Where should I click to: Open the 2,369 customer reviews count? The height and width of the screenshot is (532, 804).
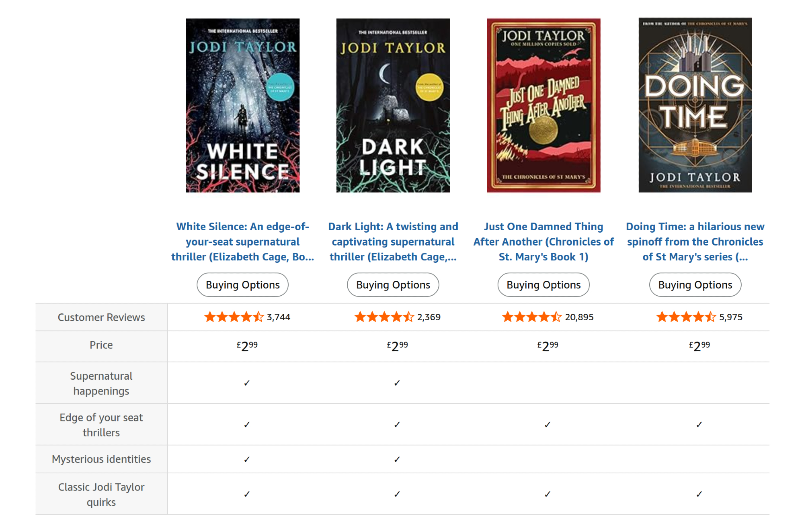429,317
